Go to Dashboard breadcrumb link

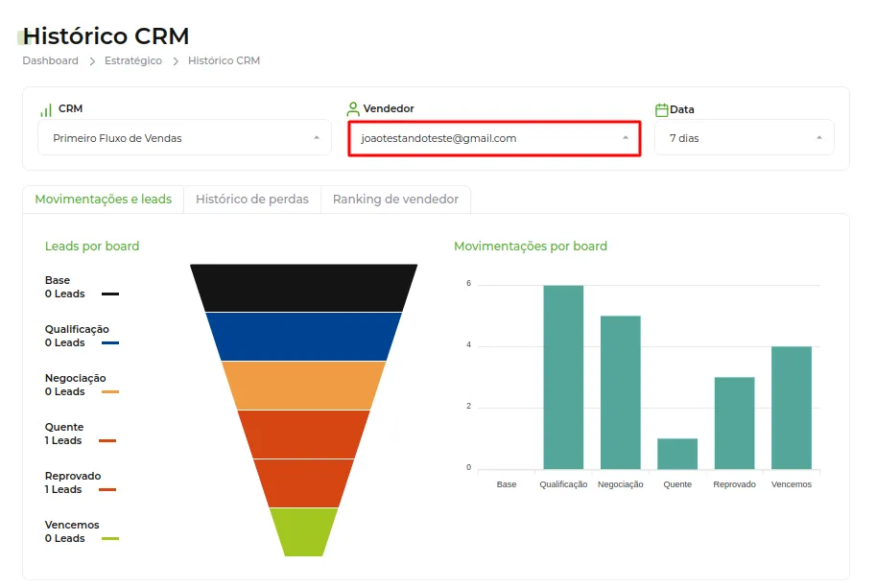pyautogui.click(x=50, y=60)
